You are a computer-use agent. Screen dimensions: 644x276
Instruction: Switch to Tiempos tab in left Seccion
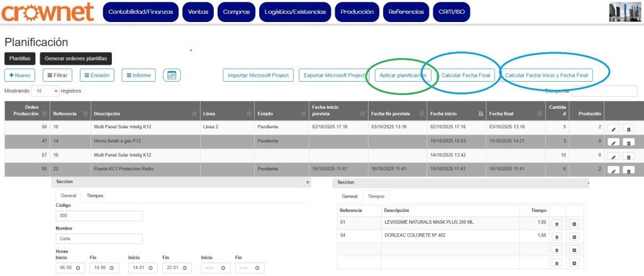[x=95, y=196]
